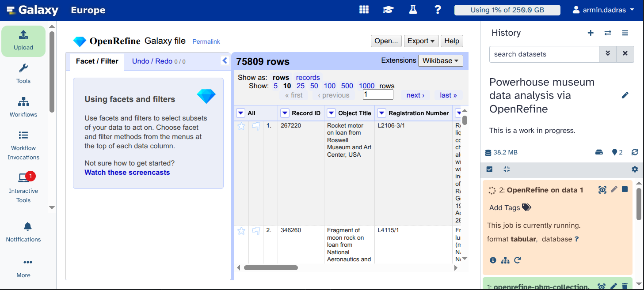Stop the running OpenRefine job

point(625,189)
